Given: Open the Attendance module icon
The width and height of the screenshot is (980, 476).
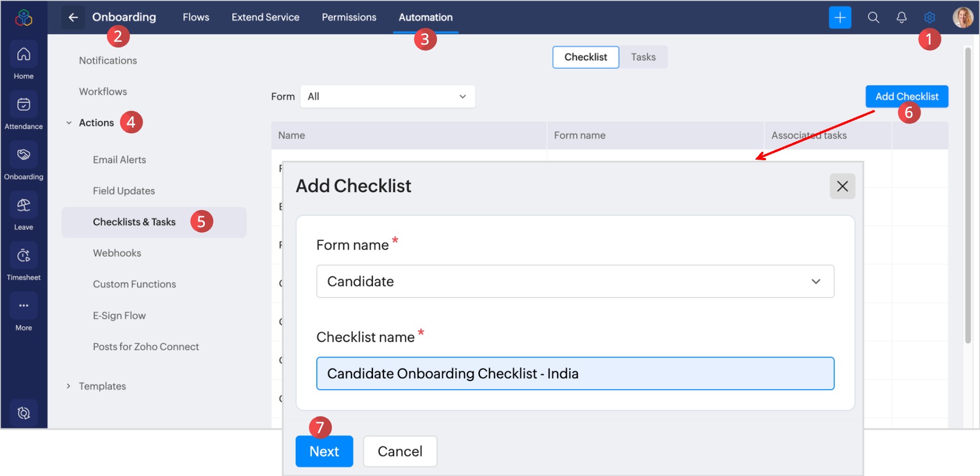Looking at the screenshot, I should tap(23, 105).
